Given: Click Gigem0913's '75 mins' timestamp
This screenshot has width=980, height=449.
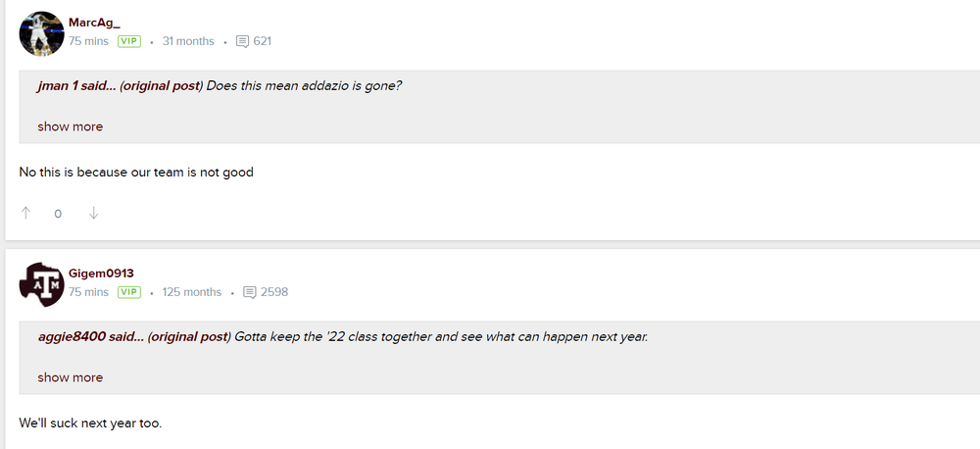Looking at the screenshot, I should (88, 292).
